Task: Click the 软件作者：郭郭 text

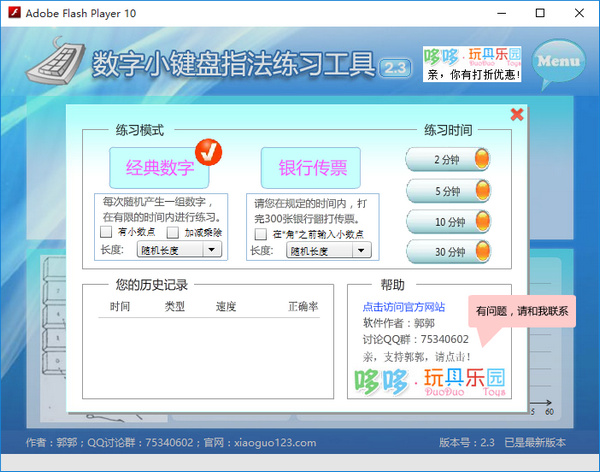Action: click(x=399, y=323)
